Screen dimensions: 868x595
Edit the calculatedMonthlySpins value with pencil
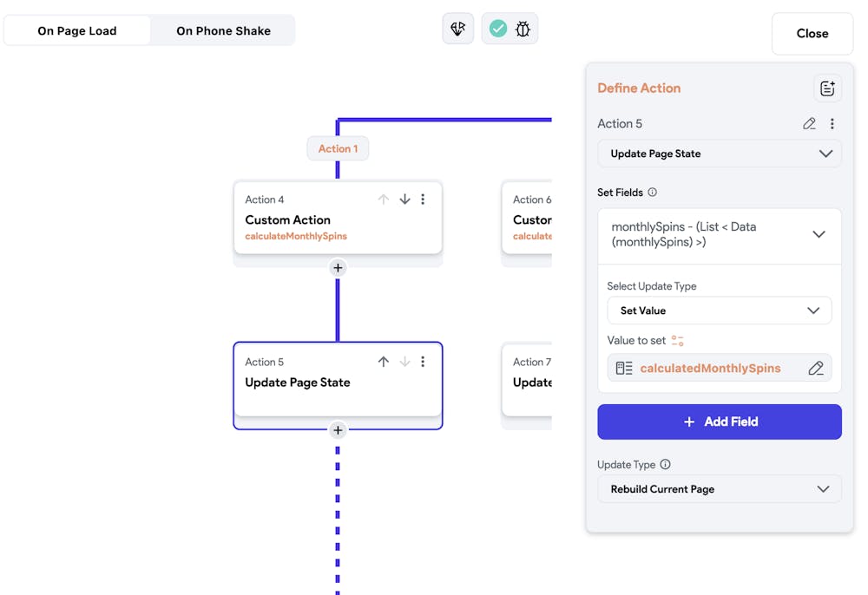pyautogui.click(x=816, y=369)
